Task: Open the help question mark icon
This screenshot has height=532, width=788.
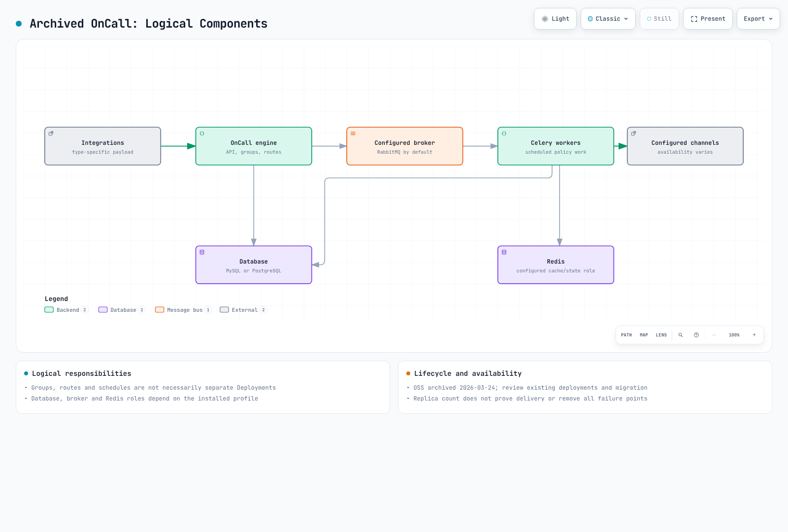Action: pos(696,335)
